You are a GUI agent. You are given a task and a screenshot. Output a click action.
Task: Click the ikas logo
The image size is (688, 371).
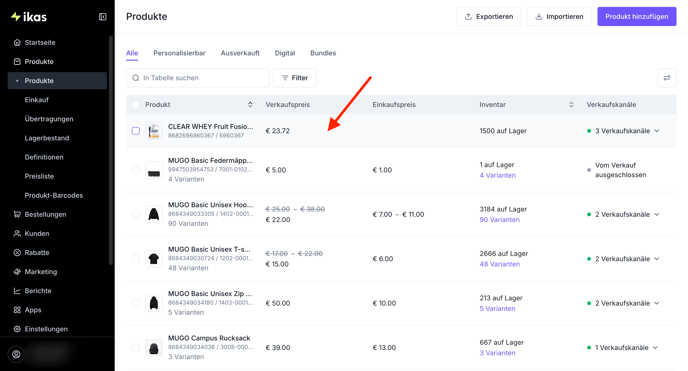pos(29,17)
